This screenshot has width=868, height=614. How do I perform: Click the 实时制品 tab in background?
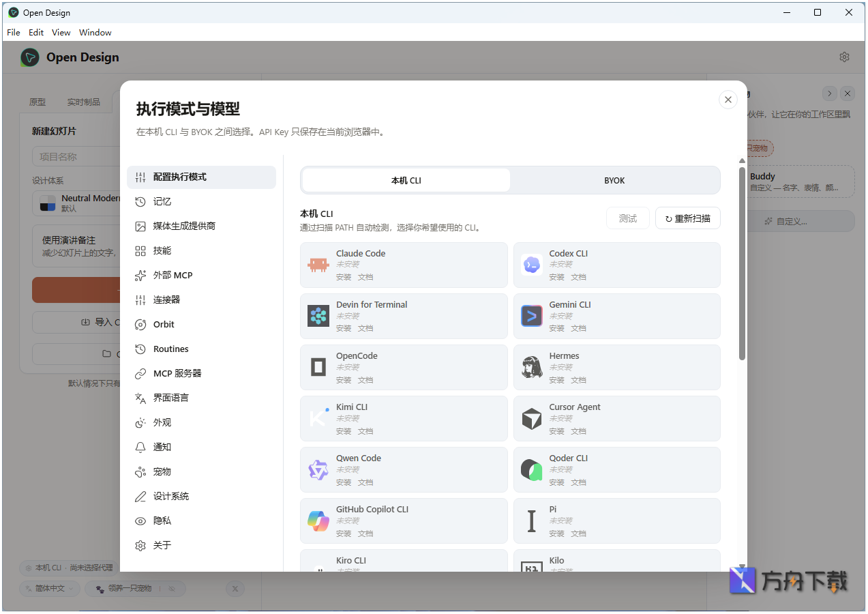click(x=83, y=102)
